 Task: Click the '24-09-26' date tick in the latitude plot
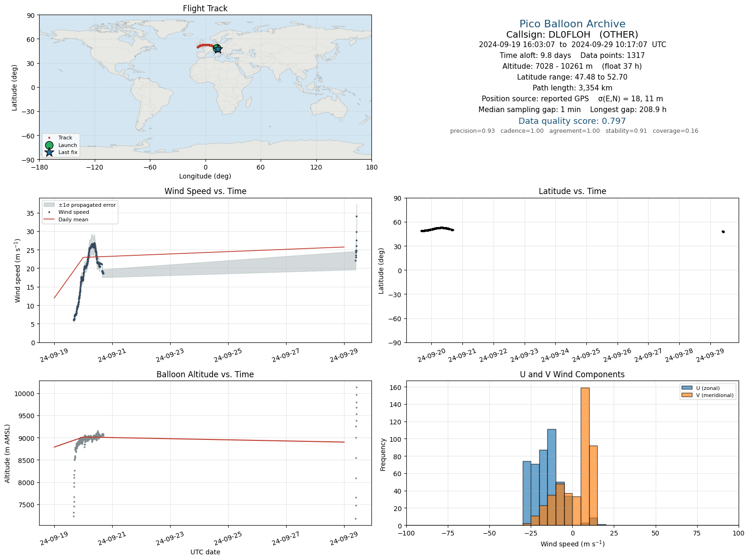617,356
